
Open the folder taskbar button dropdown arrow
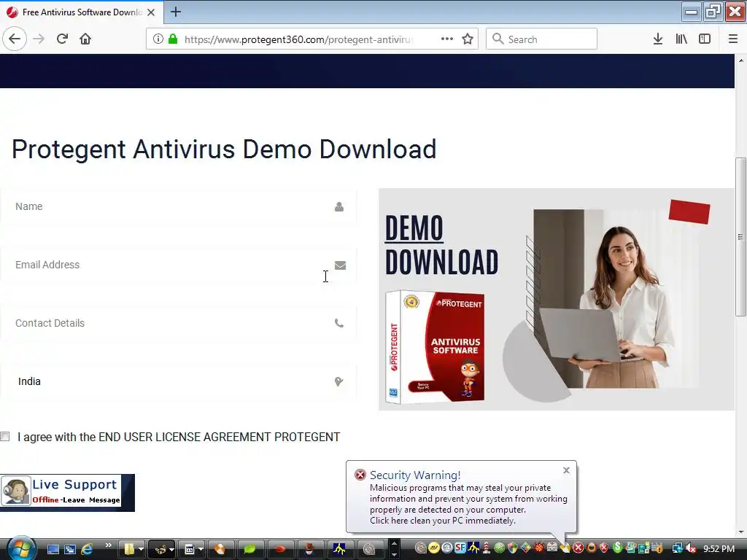click(141, 550)
